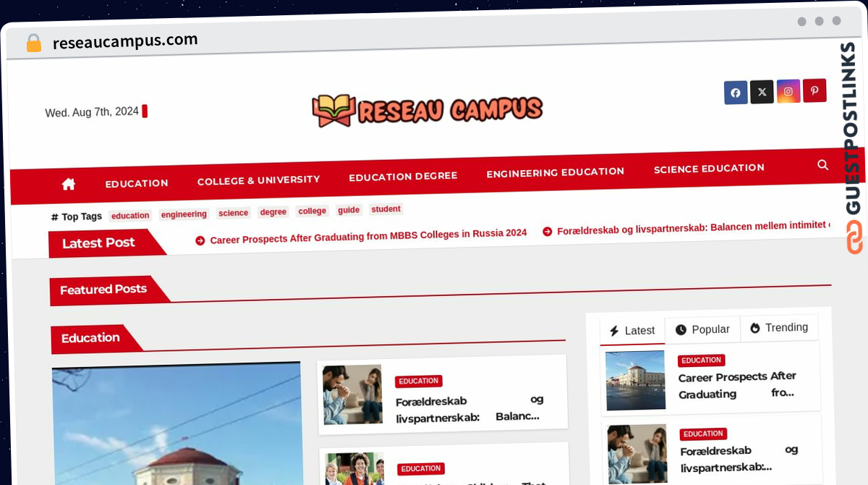Open ticker link about MBBS Colleges in Russia
This screenshot has width=868, height=485.
tap(368, 236)
